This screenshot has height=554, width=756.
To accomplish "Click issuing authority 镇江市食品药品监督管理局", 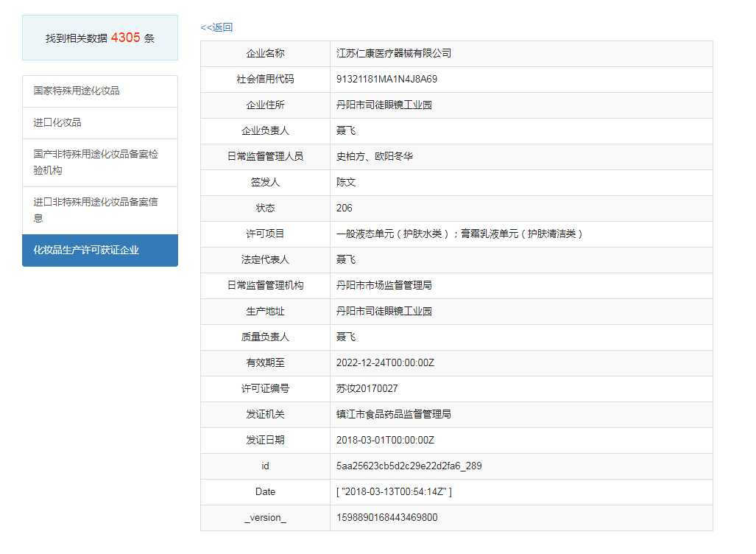I will (394, 415).
